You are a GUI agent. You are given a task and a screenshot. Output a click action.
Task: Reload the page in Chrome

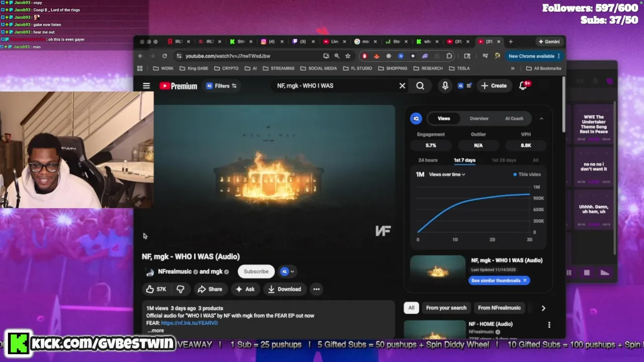[x=164, y=56]
